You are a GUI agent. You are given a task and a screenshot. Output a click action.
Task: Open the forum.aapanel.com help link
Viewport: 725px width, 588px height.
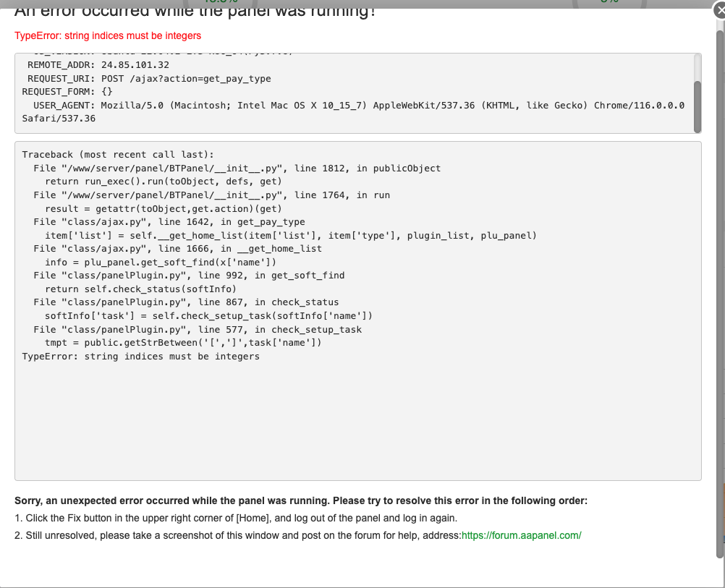[x=521, y=535]
